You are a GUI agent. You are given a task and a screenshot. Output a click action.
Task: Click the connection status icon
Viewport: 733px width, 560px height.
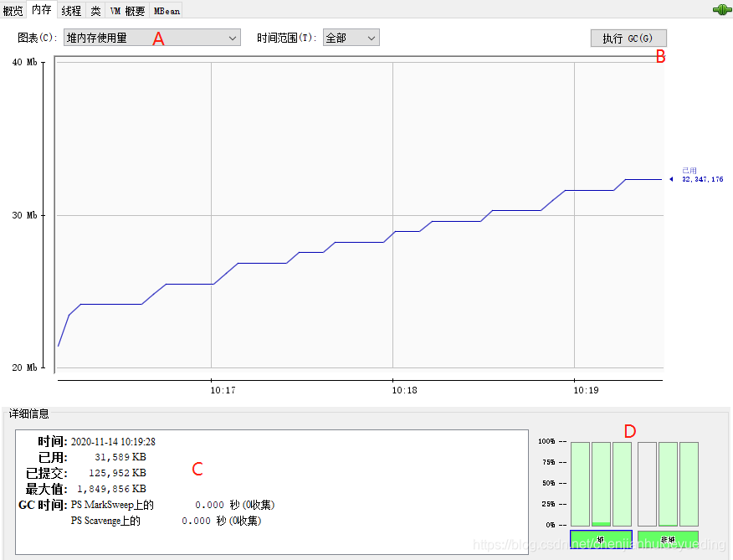722,9
